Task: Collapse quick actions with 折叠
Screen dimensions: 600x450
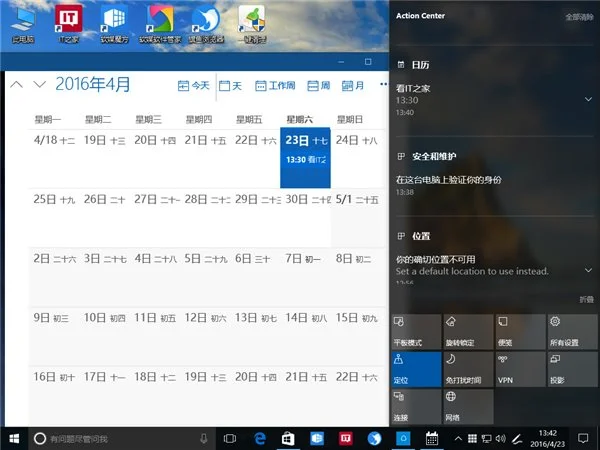Action: pyautogui.click(x=585, y=300)
